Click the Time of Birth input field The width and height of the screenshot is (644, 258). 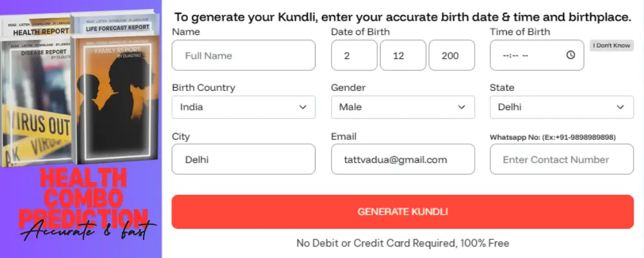[528, 55]
